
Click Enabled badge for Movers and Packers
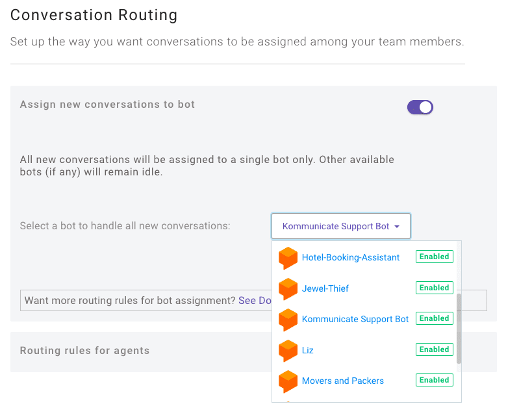435,380
